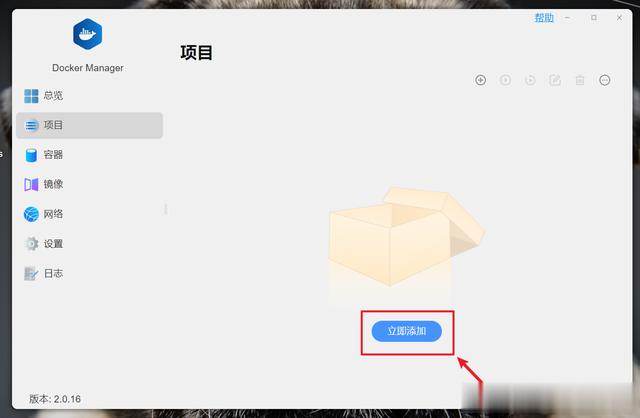Click the add project plus icon
This screenshot has width=640, height=418.
pyautogui.click(x=480, y=80)
